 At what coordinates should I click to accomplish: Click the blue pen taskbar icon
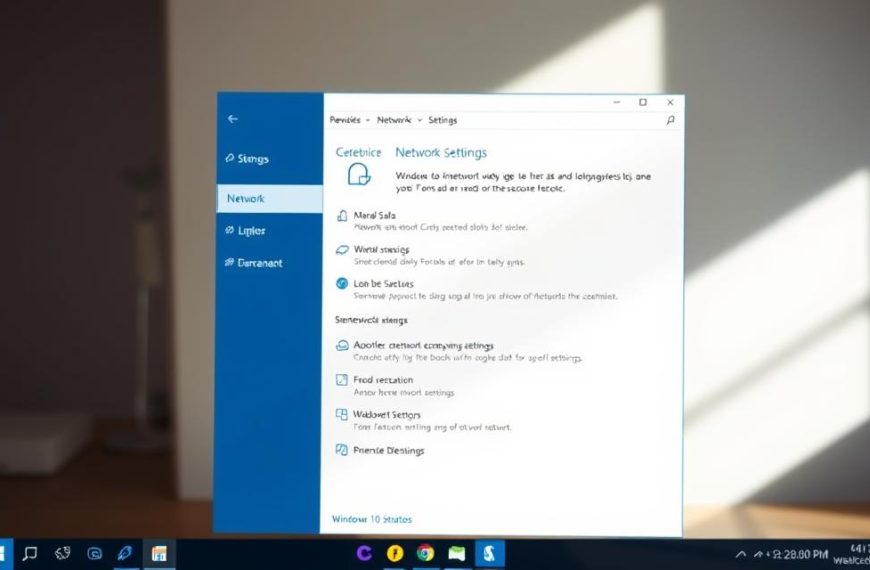pyautogui.click(x=125, y=553)
